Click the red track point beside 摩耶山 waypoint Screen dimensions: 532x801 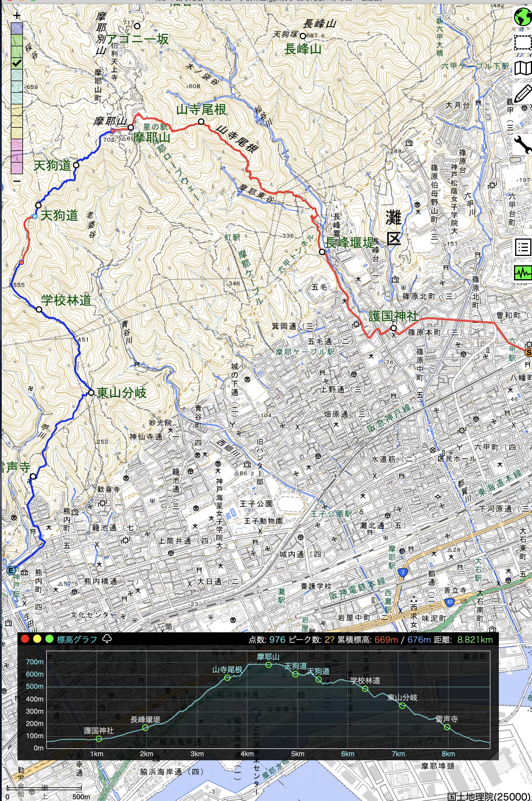coord(113,131)
